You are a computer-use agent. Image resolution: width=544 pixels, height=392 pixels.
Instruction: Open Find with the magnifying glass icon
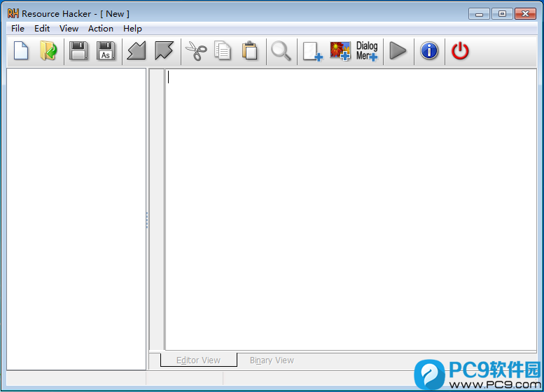point(281,51)
